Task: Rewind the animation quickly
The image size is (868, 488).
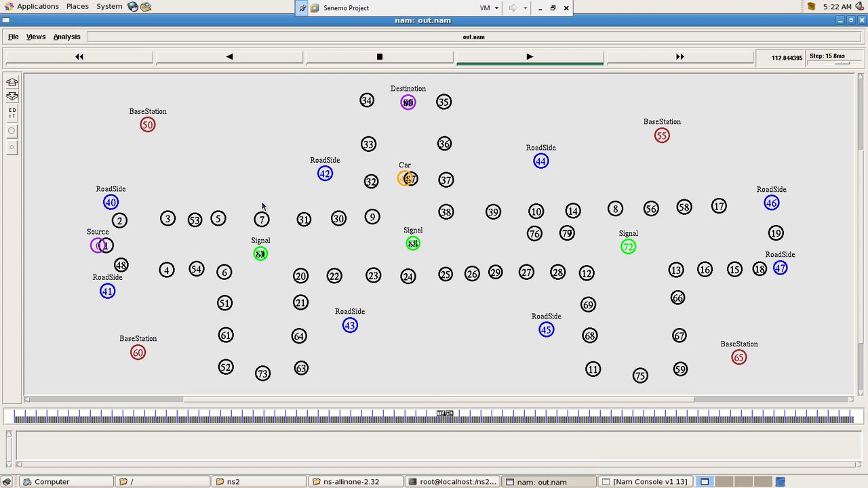Action: (79, 57)
